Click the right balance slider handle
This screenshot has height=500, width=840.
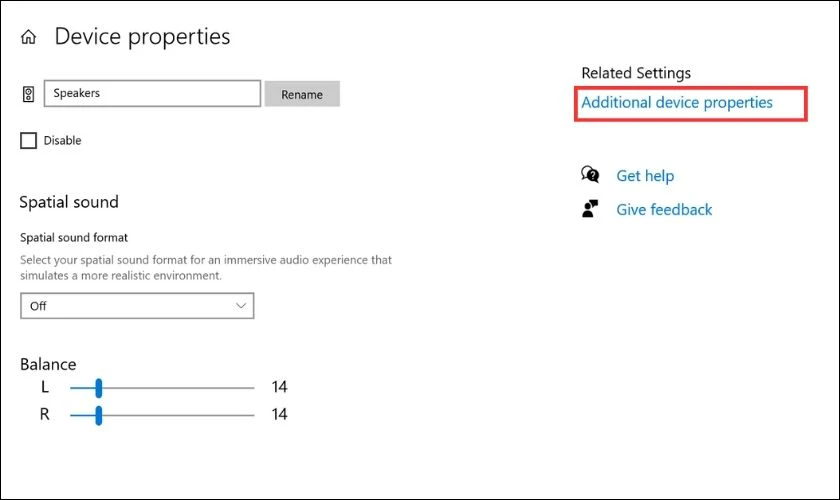tap(99, 415)
